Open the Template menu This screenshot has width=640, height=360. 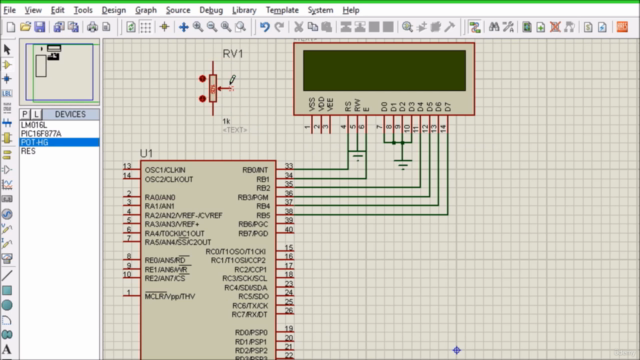pos(282,10)
